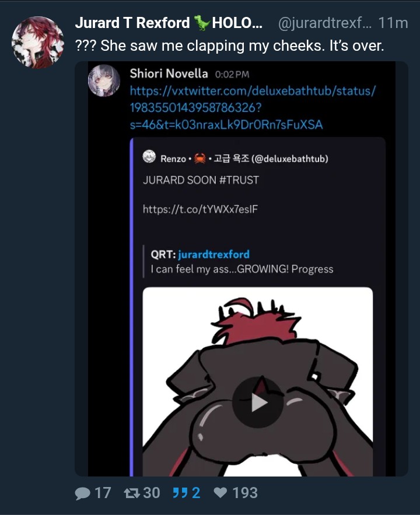Open the 11m timestamp link
This screenshot has height=515, width=420.
pyautogui.click(x=393, y=23)
